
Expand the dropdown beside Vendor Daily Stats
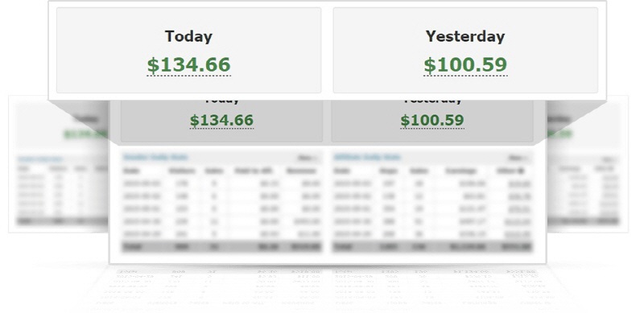click(x=308, y=158)
